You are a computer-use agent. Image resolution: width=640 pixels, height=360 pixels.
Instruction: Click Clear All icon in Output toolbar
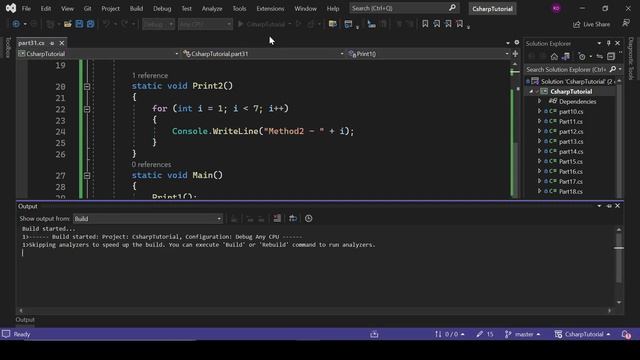coord(277,218)
